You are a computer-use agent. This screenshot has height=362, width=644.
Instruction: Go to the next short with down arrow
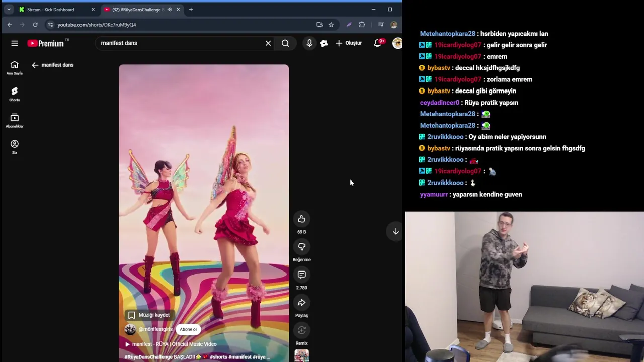point(396,231)
